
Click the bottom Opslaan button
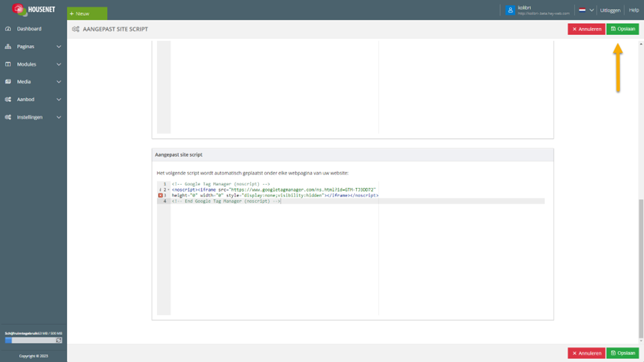tap(623, 353)
